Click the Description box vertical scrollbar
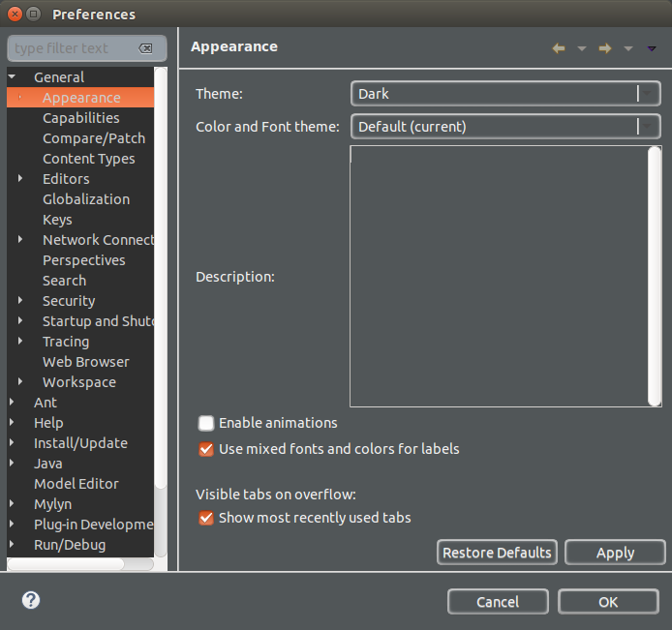 (x=655, y=276)
